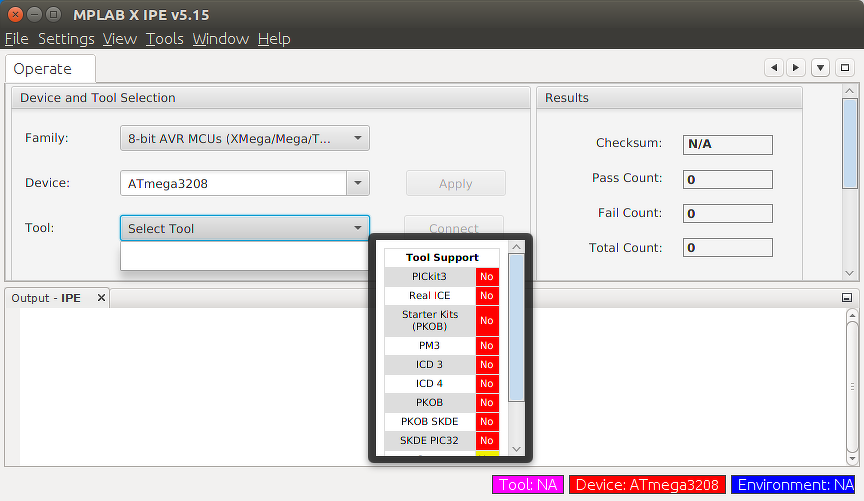This screenshot has height=501, width=864.
Task: Open the Window menu
Action: click(220, 39)
